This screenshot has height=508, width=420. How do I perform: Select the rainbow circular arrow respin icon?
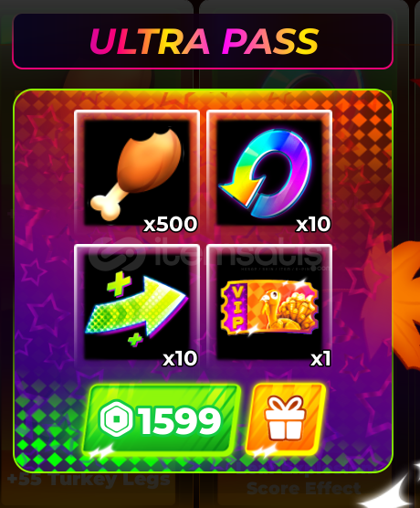click(x=266, y=173)
